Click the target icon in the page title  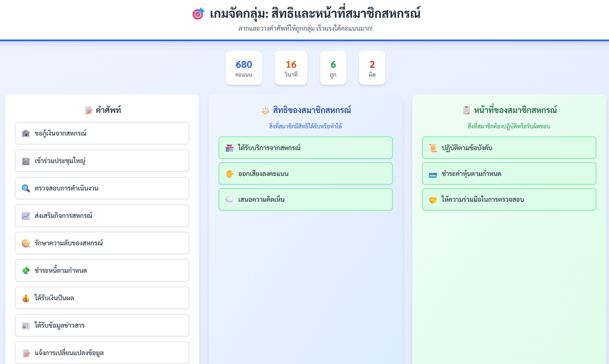198,13
